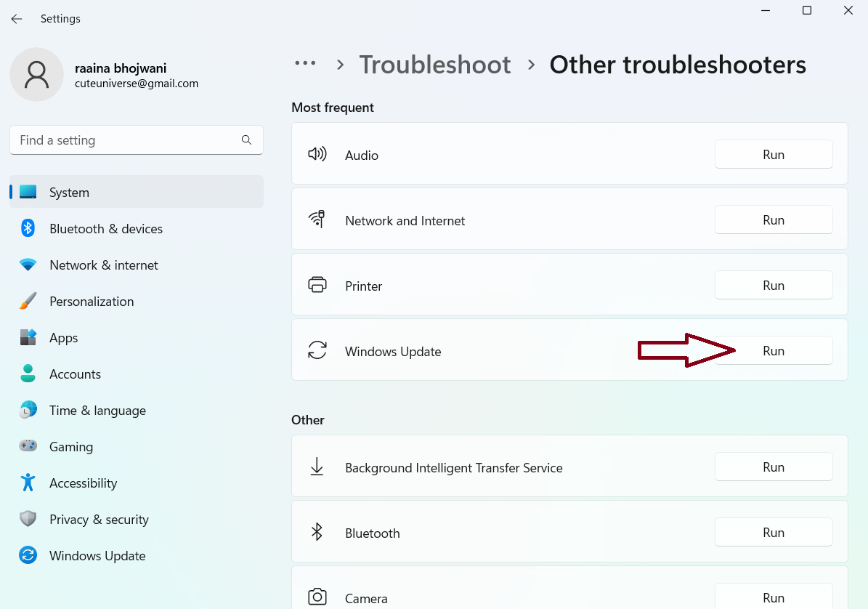Screen dimensions: 868x609
Task: Run the Bluetooth troubleshooter
Action: click(x=773, y=533)
